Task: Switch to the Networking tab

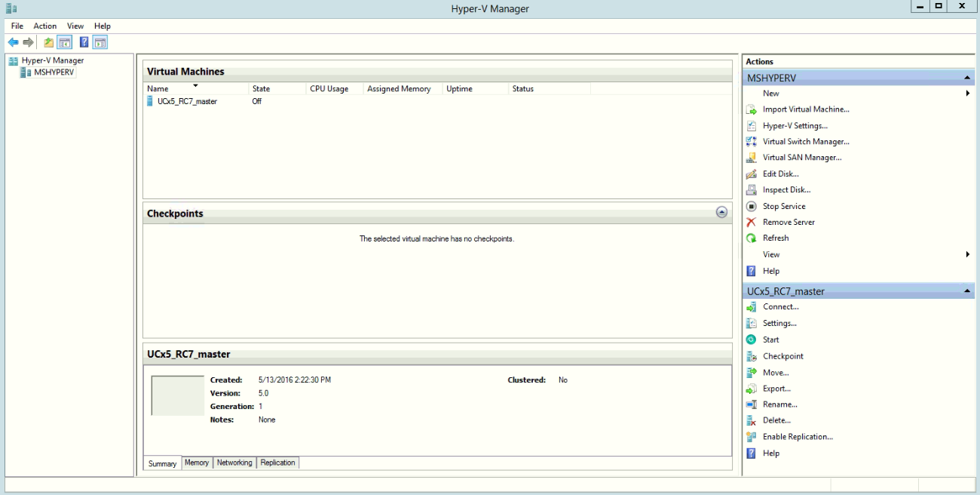Action: 234,463
